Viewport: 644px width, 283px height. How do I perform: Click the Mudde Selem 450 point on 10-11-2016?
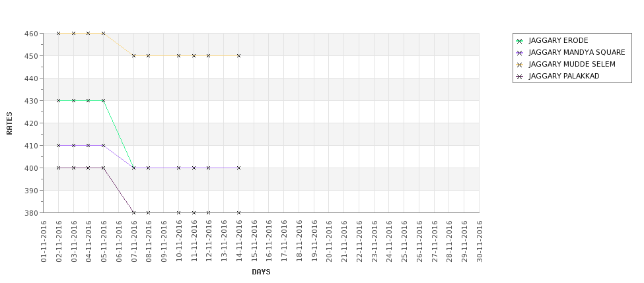point(178,56)
